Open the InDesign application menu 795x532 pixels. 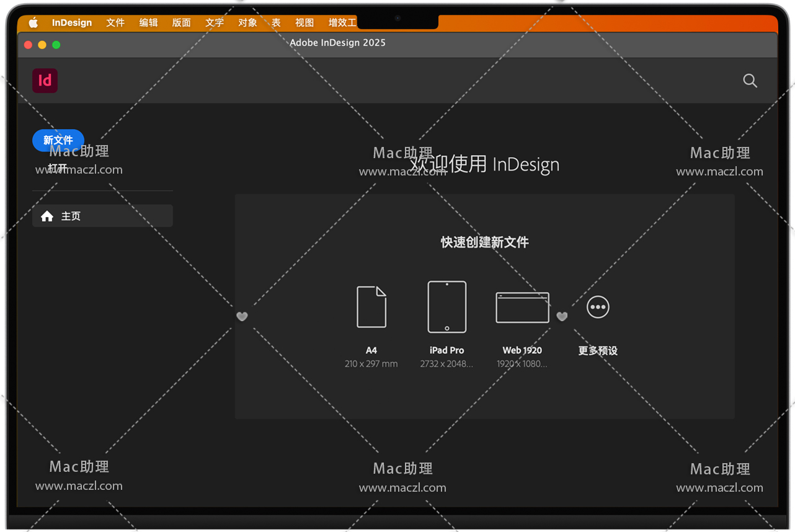72,23
